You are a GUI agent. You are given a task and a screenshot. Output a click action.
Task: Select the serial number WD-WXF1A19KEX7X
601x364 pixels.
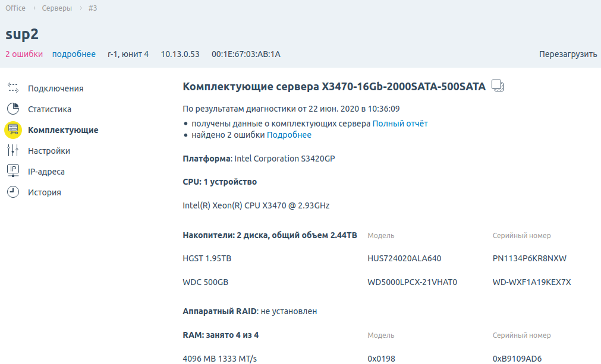[531, 282]
